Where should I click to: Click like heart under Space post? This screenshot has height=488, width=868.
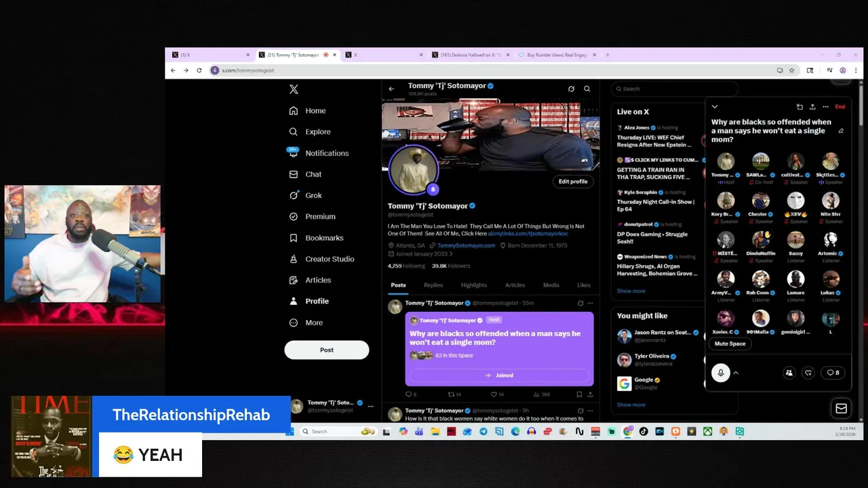click(494, 394)
